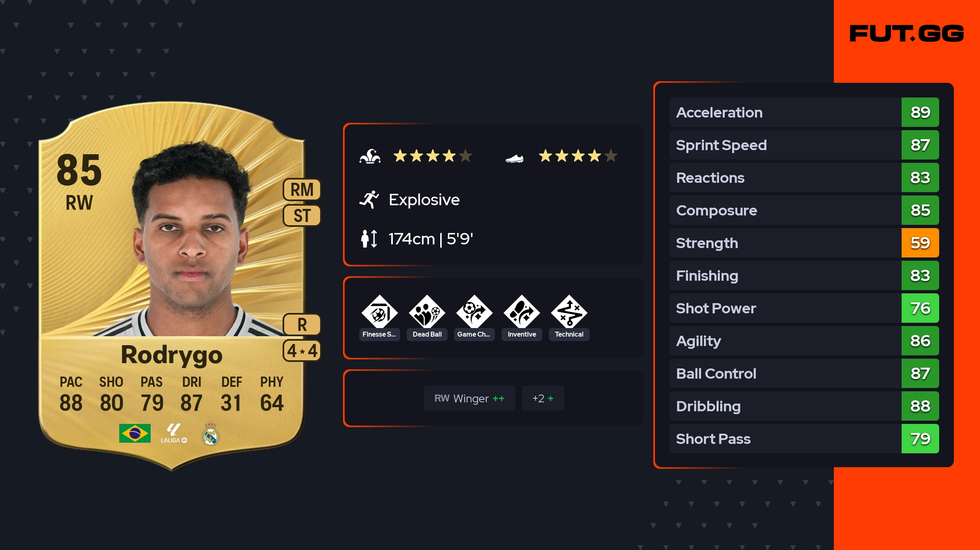This screenshot has width=980, height=550.
Task: Click the Brazil flag on the card
Action: click(x=135, y=433)
